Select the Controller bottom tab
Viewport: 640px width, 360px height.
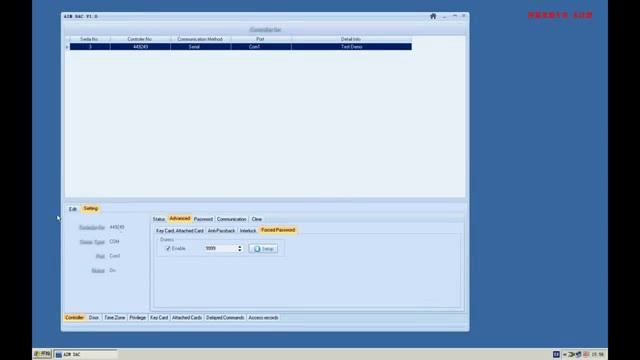coord(75,318)
